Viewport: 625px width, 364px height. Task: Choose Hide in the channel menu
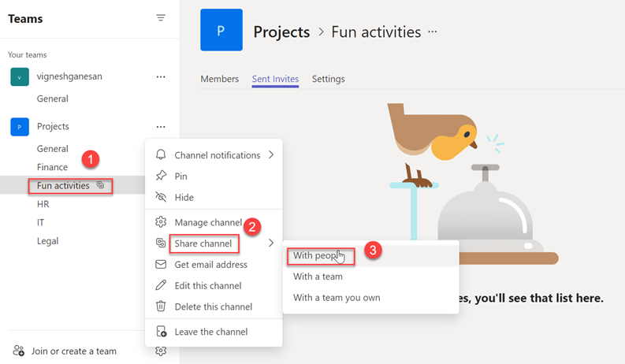tap(184, 197)
